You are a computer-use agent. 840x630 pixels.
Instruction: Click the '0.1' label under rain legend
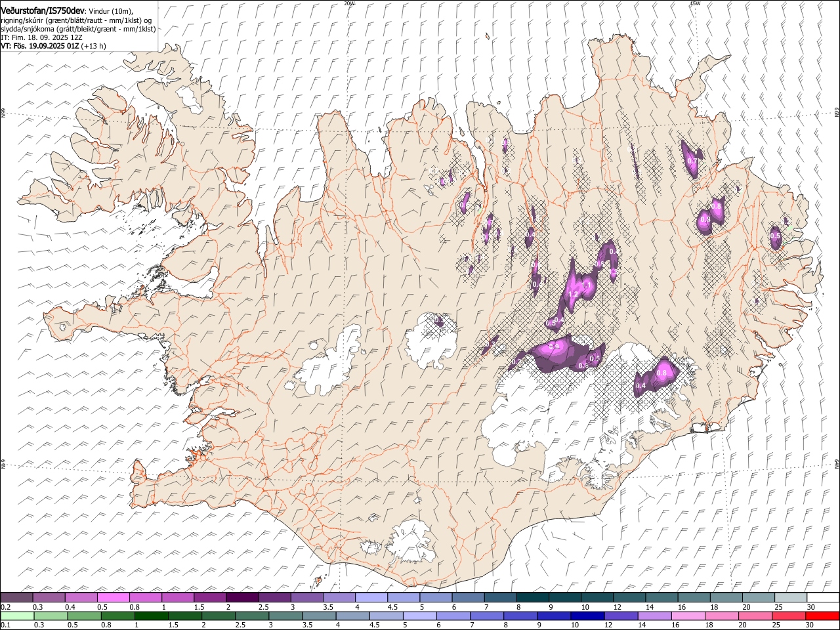pos(5,625)
